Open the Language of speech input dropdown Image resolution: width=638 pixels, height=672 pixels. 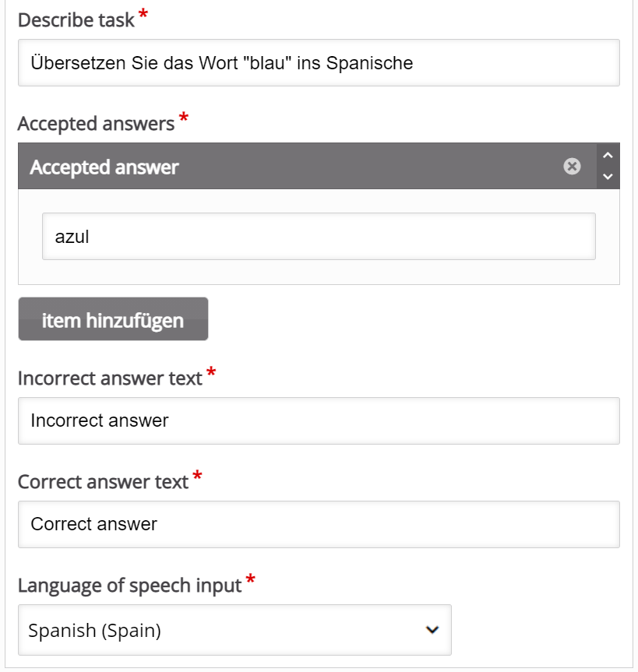point(234,628)
